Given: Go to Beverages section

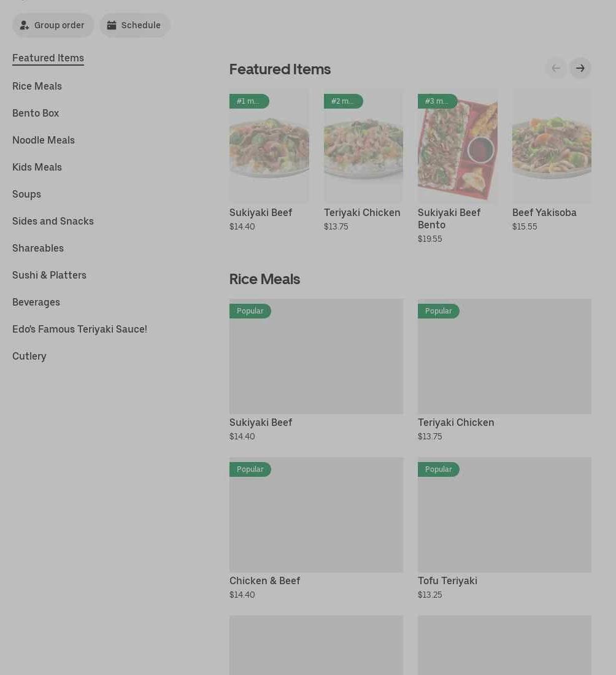Looking at the screenshot, I should click(36, 302).
